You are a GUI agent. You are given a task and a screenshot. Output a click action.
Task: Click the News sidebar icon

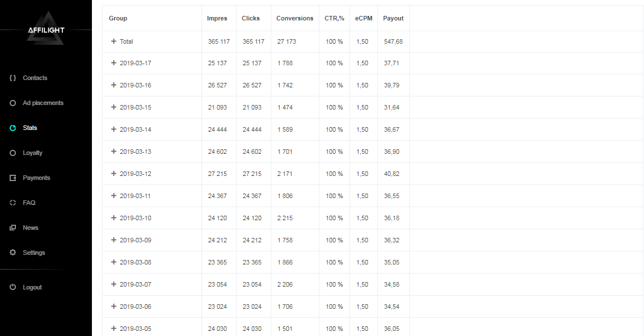[12, 228]
